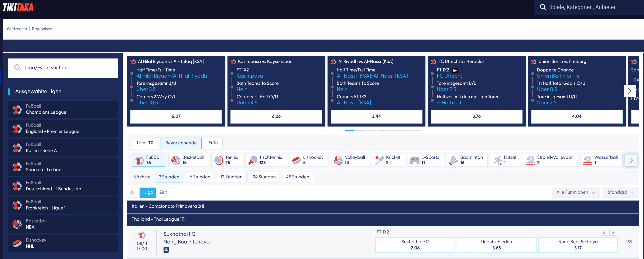Collapse Thailand - Thai League 1 section
Viewport: 644px width, 259px height.
pos(383,219)
